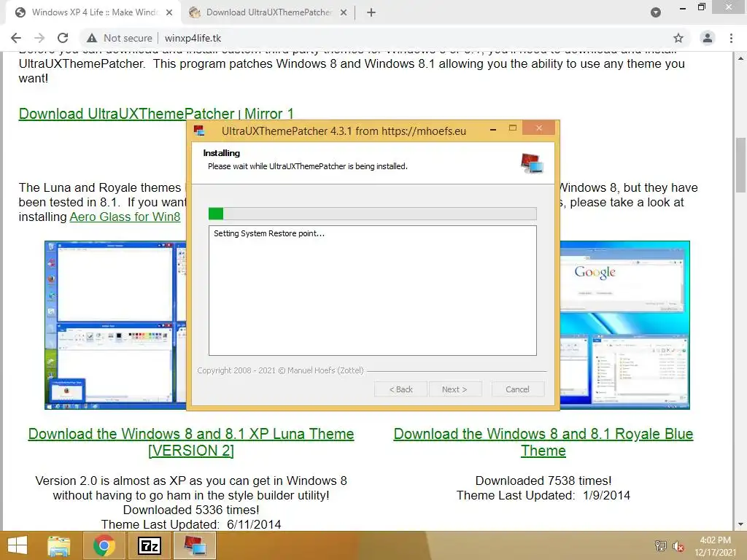
Task: Open a new browser tab
Action: [371, 13]
